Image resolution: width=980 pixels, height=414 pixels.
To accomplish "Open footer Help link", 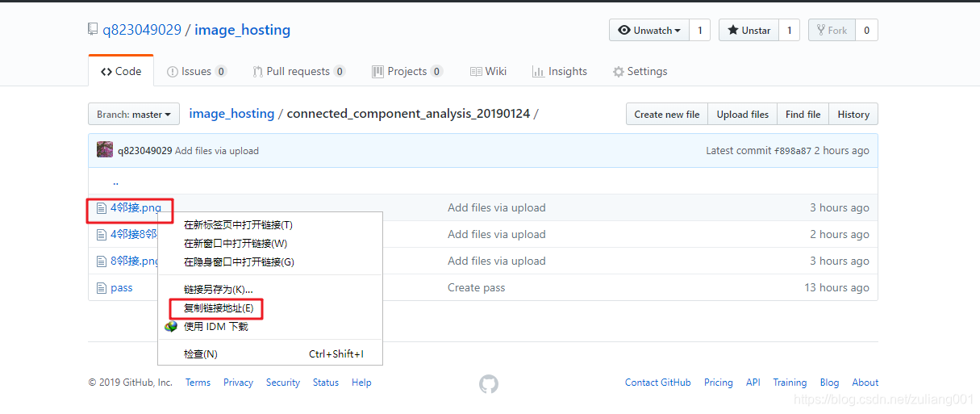I will 361,383.
